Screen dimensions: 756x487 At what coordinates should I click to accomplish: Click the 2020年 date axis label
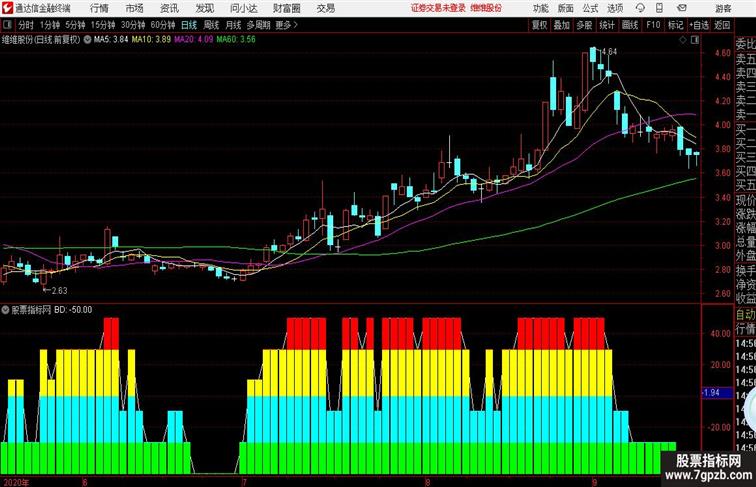16,482
